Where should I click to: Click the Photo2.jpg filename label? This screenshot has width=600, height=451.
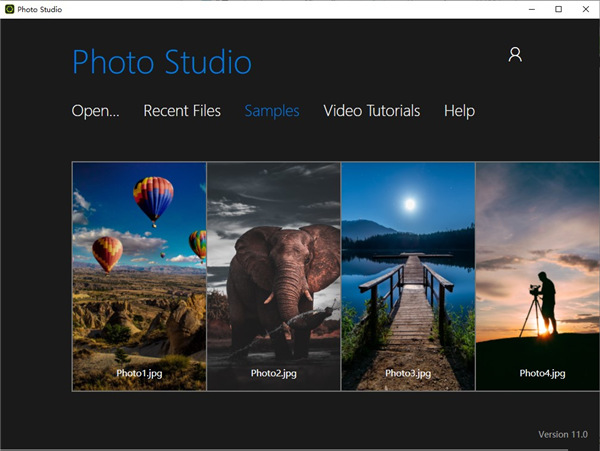[x=273, y=373]
